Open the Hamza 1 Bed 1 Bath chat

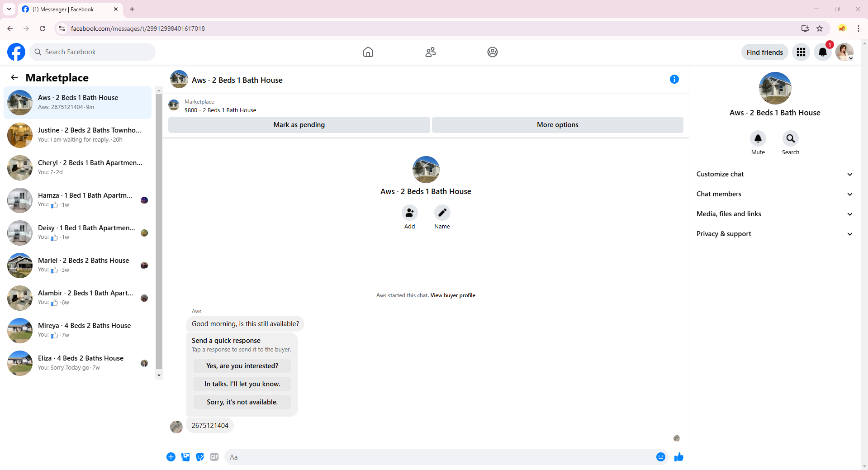[x=78, y=200]
